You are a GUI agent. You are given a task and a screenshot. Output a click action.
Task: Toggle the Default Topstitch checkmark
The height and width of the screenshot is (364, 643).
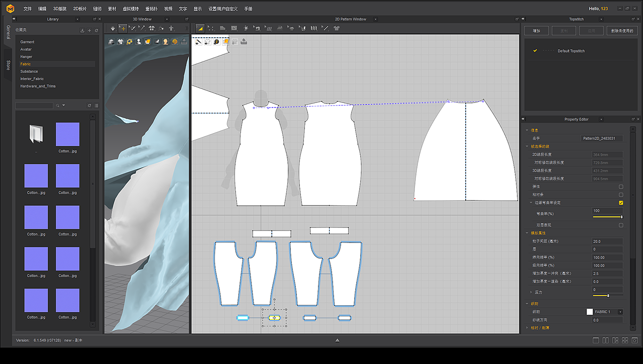535,51
